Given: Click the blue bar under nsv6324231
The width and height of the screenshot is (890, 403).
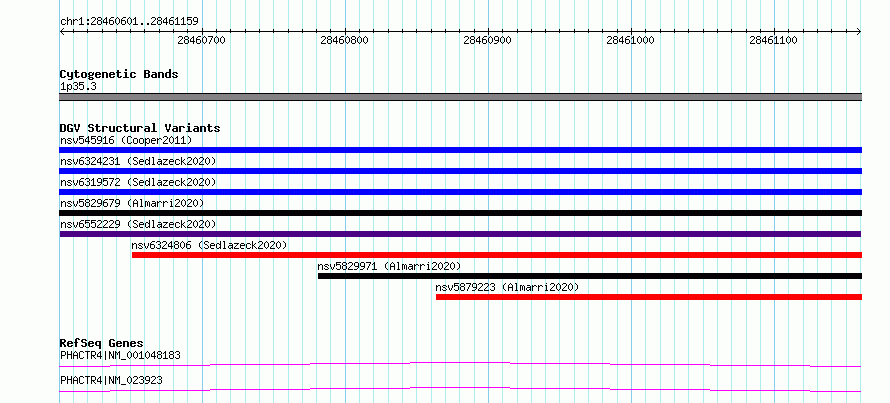Looking at the screenshot, I should 461,171.
